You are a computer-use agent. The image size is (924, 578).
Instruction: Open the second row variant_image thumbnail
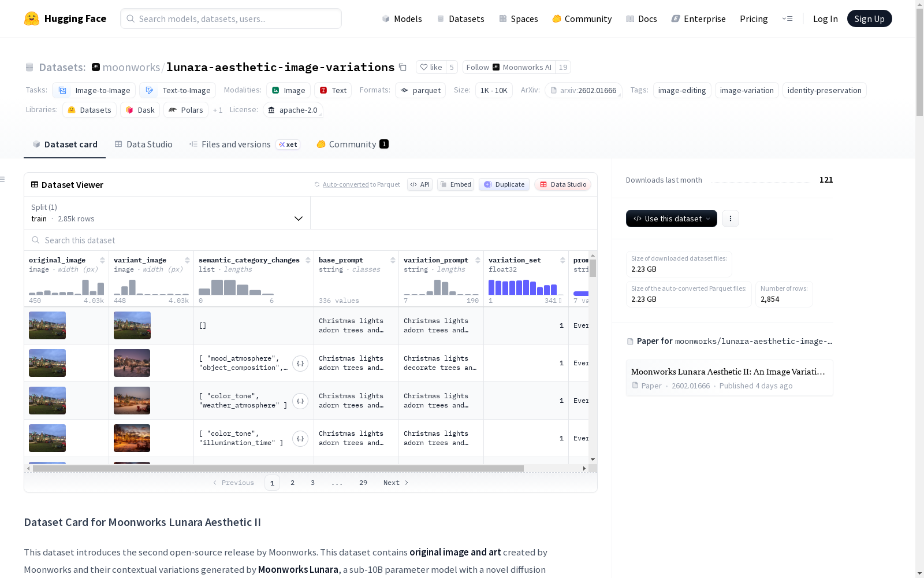tap(132, 363)
